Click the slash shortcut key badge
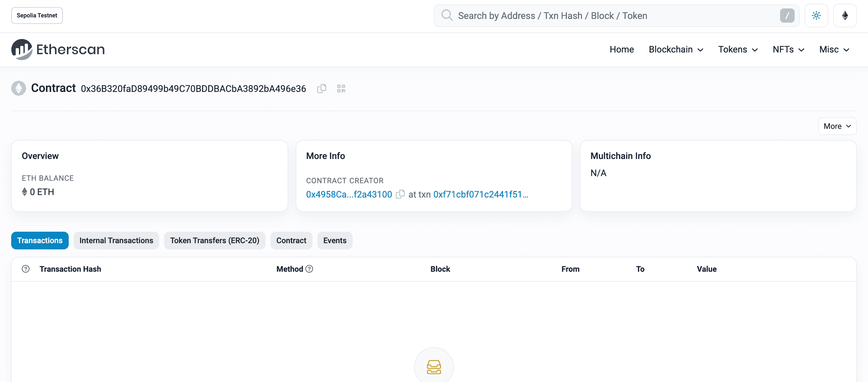 click(x=787, y=16)
